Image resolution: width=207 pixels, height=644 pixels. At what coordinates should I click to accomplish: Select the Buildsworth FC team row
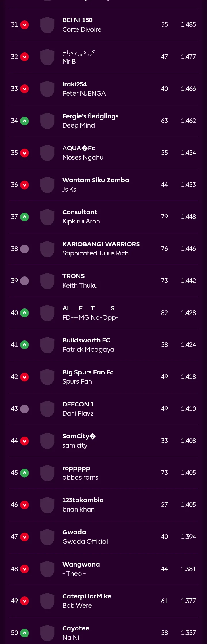(x=103, y=345)
